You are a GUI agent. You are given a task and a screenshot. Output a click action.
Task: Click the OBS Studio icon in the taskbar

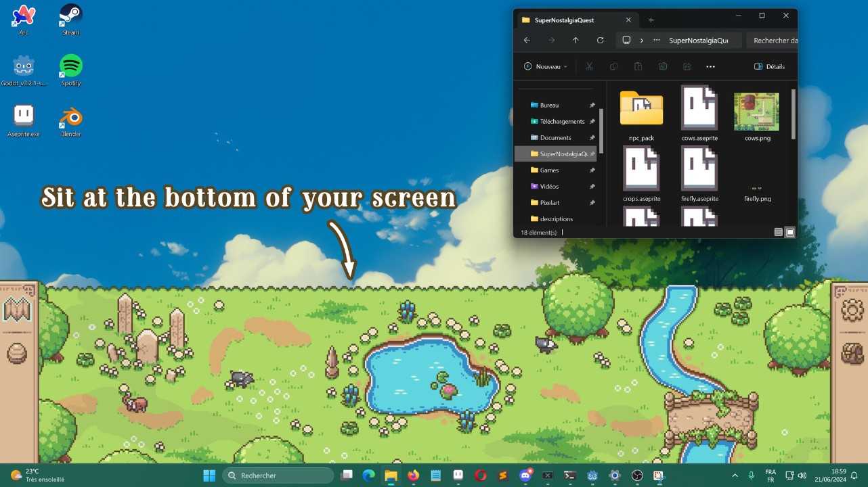point(637,476)
